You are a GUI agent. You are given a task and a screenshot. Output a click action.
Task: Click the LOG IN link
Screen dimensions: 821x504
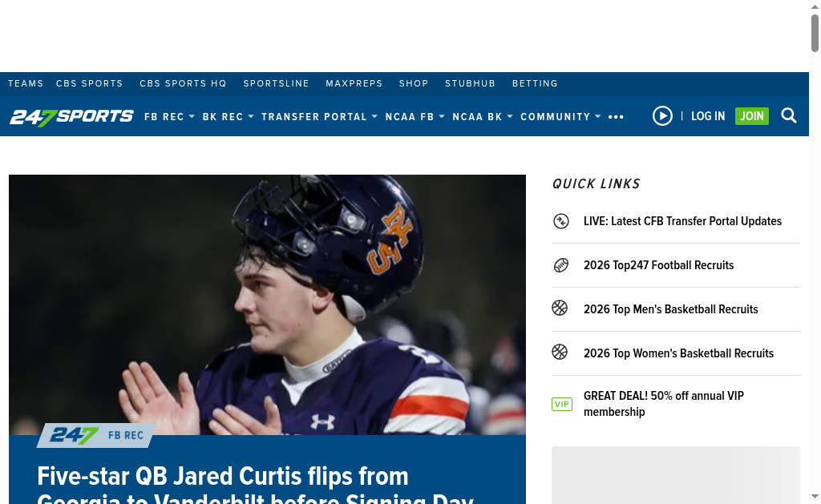coord(708,116)
